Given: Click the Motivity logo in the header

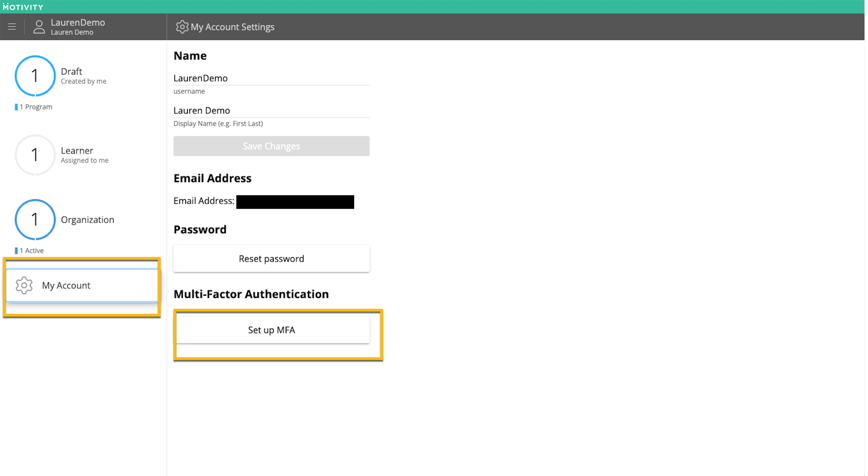Looking at the screenshot, I should (x=23, y=6).
